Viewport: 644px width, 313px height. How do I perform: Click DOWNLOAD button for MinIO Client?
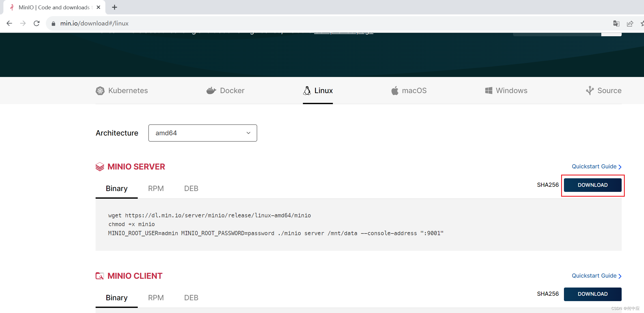593,294
